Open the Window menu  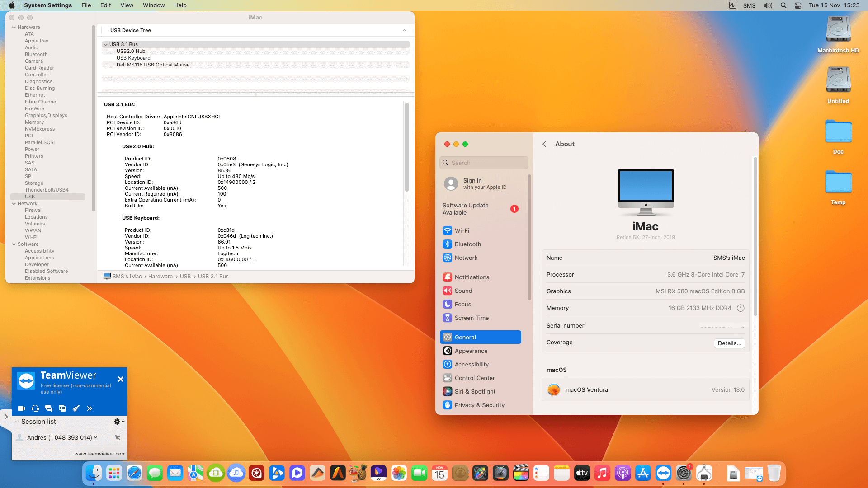coord(154,5)
